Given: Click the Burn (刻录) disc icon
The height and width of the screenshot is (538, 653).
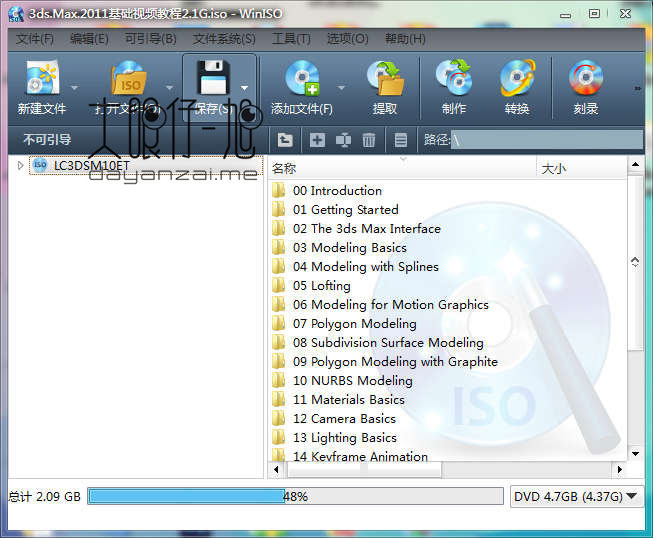Looking at the screenshot, I should 586,77.
